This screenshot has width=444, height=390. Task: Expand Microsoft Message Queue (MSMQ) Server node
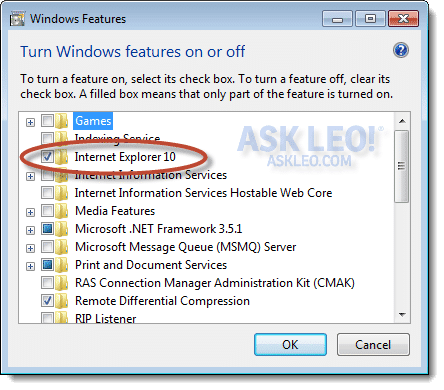pos(30,248)
